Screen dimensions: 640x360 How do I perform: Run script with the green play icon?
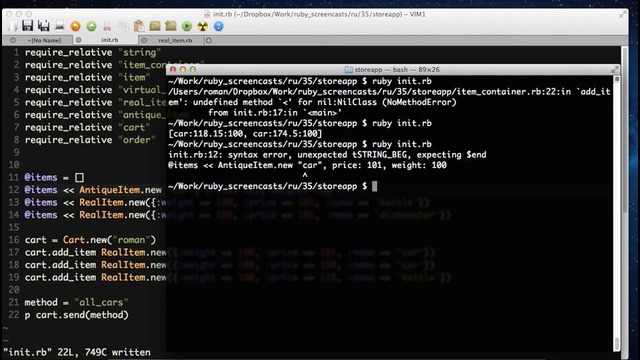187,27
